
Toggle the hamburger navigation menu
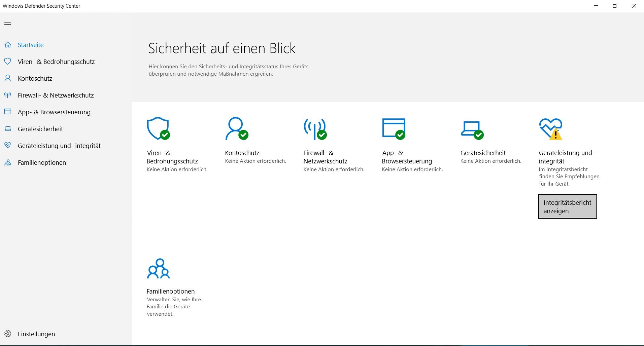(8, 23)
